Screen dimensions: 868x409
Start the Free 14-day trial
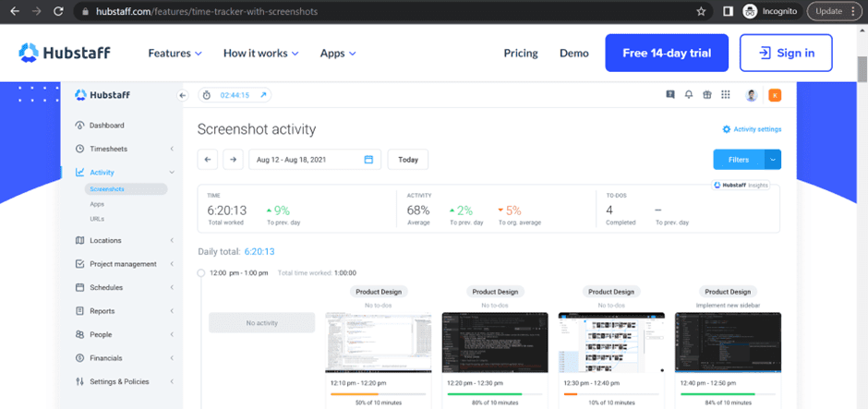click(667, 54)
